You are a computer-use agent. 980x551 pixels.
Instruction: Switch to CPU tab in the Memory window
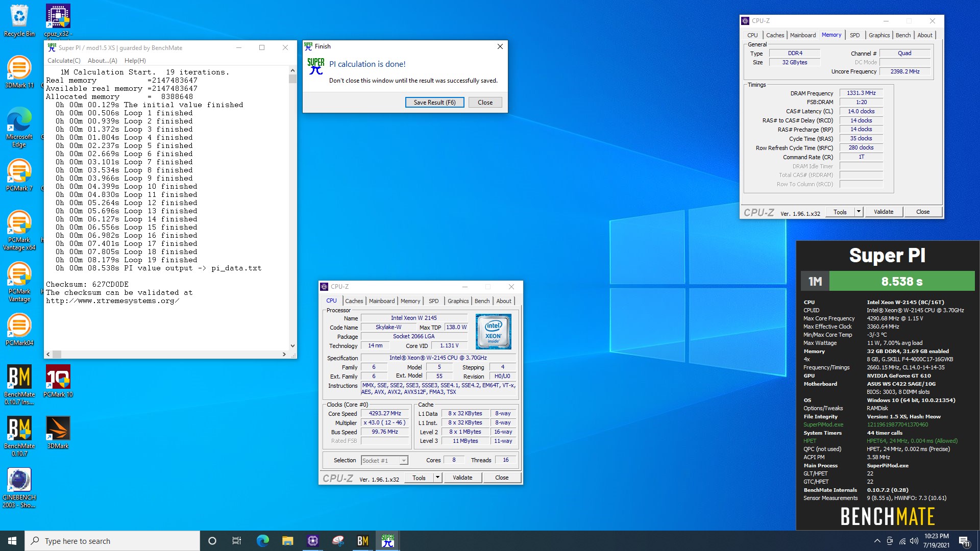coord(752,35)
